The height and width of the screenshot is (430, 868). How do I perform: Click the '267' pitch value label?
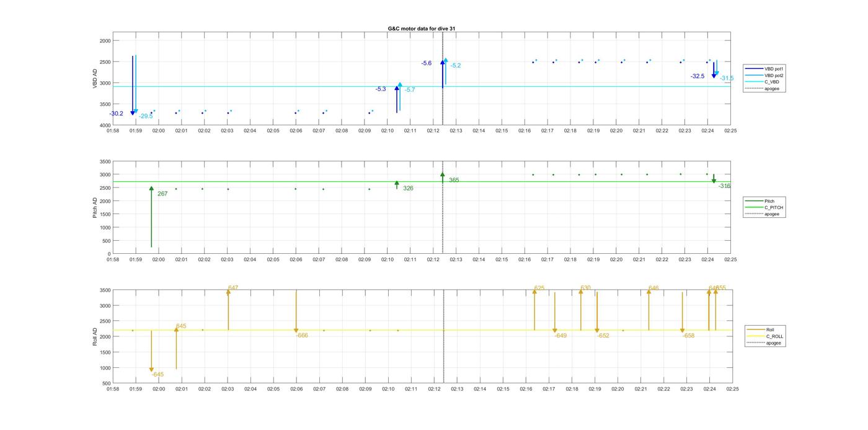pos(162,194)
